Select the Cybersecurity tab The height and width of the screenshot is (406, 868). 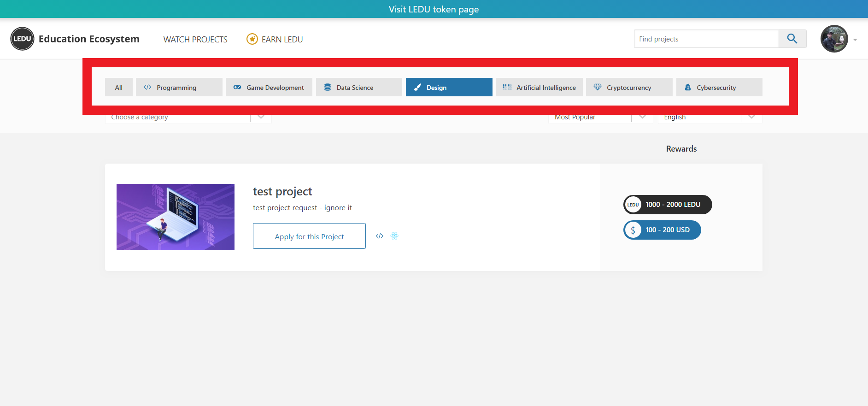click(x=719, y=87)
